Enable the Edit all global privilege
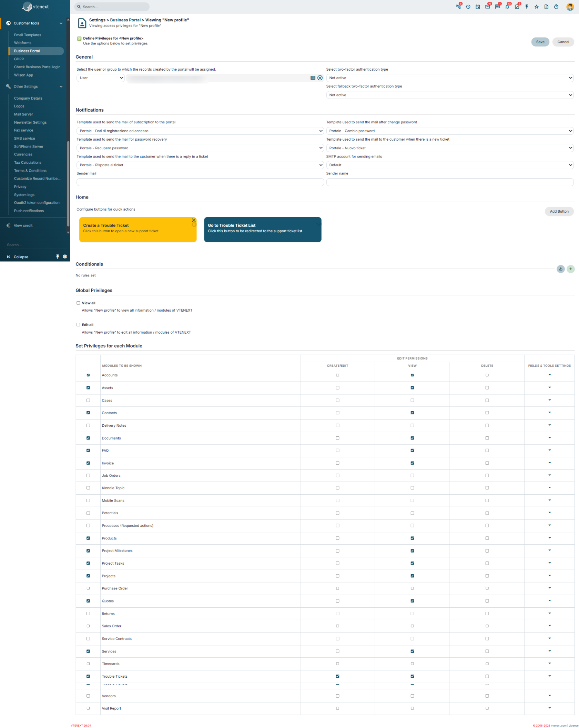The height and width of the screenshot is (728, 579). (78, 325)
